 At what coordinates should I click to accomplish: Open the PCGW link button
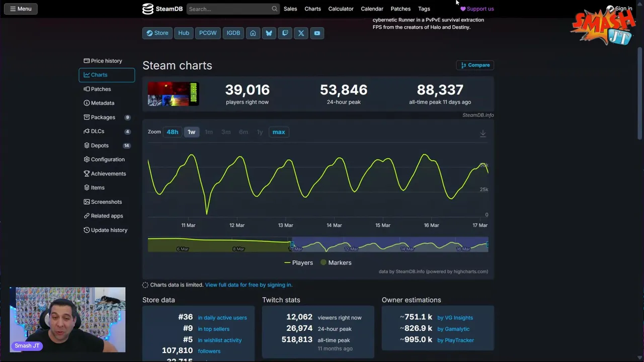coord(208,33)
